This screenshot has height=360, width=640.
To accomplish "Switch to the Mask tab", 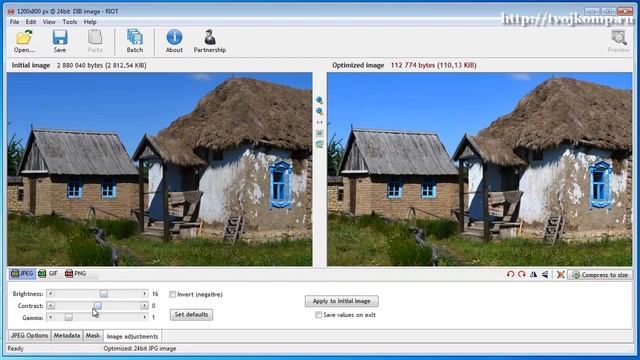I will click(92, 336).
